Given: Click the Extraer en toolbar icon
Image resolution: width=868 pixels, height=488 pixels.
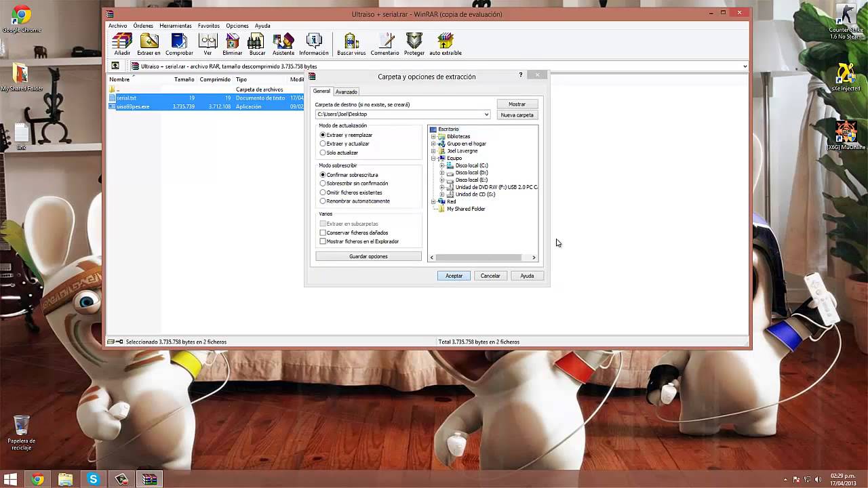Looking at the screenshot, I should (149, 44).
